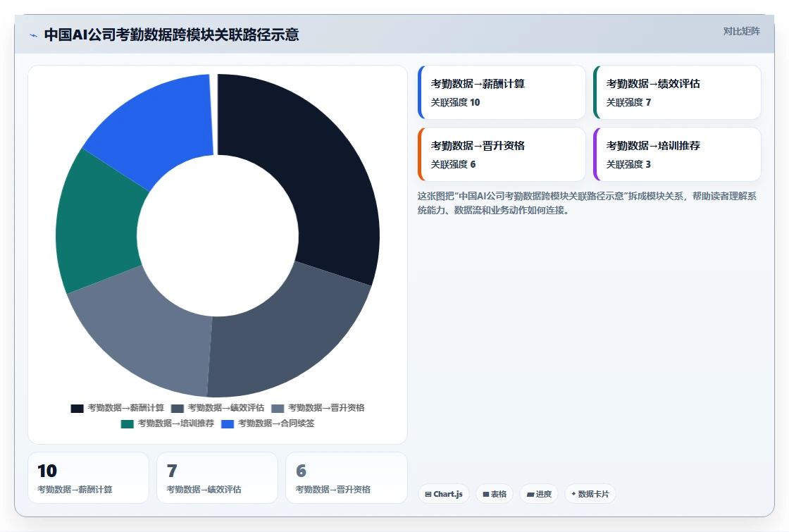Open the 考勤数据→薪酬计算 关联强度 10 card
This screenshot has width=789, height=532.
tap(502, 92)
